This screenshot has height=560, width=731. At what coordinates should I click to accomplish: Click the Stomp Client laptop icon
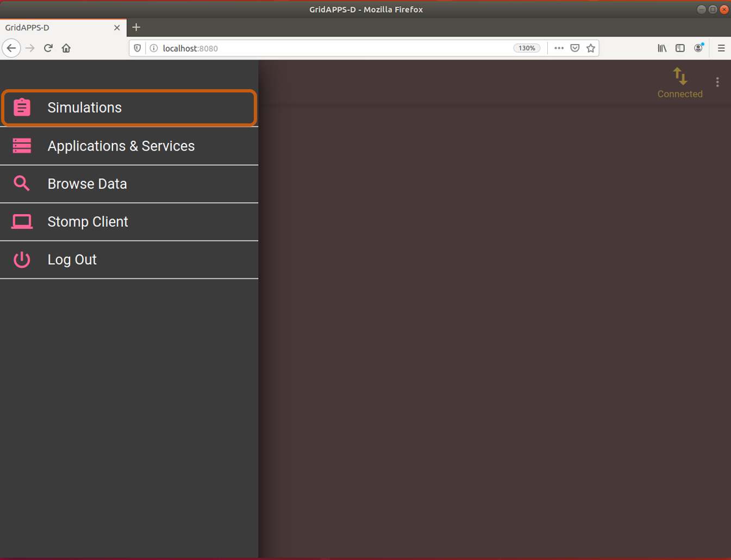[x=22, y=222]
